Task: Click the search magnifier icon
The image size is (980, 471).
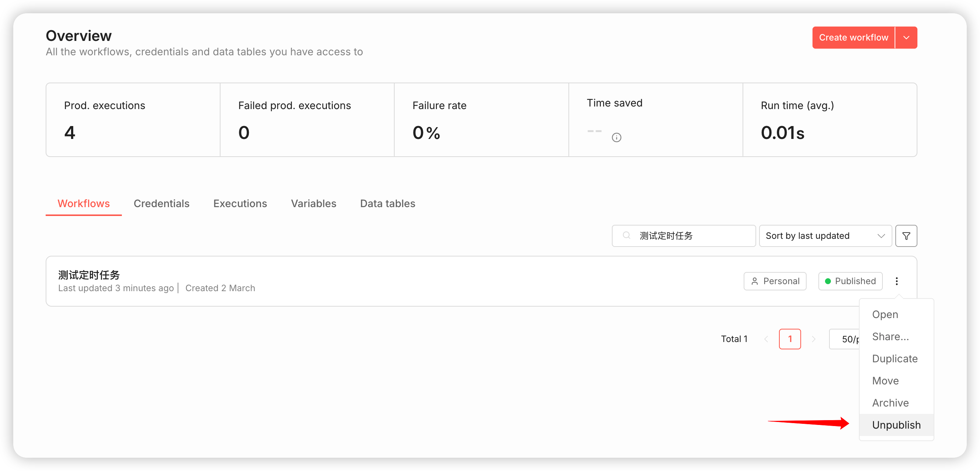Action: coord(626,236)
